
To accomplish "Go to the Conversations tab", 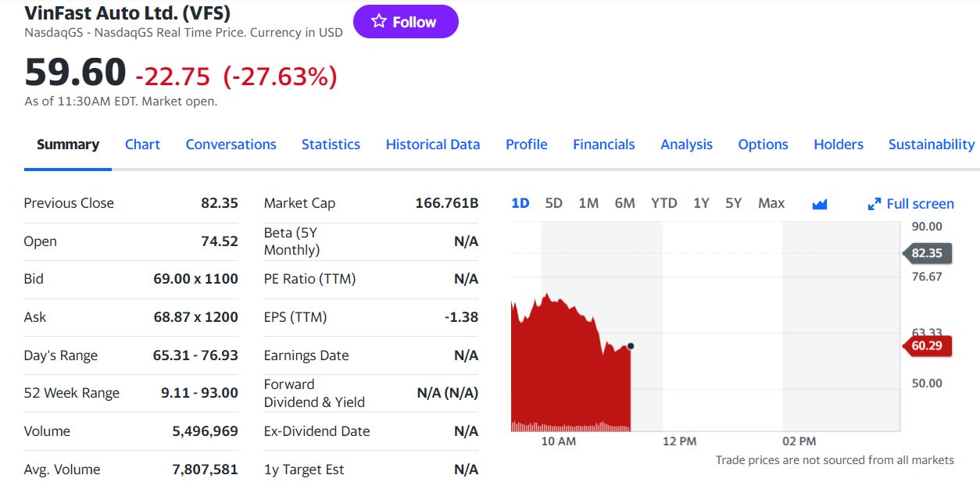I will pyautogui.click(x=231, y=145).
